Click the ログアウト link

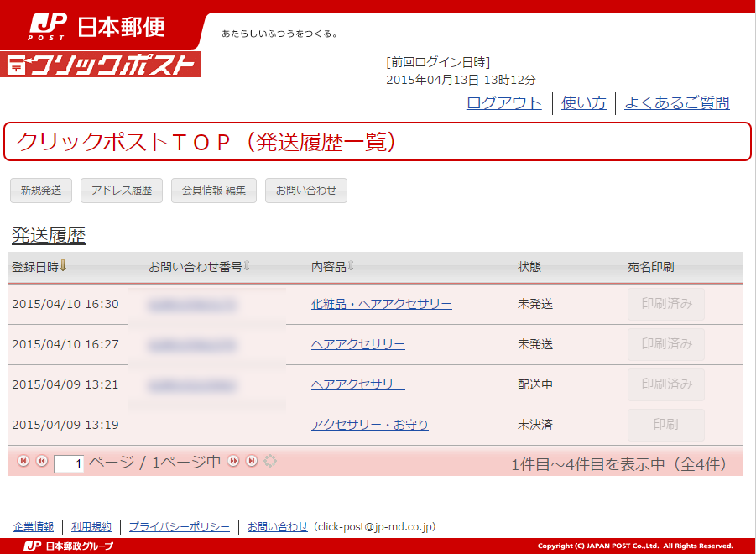tap(503, 102)
